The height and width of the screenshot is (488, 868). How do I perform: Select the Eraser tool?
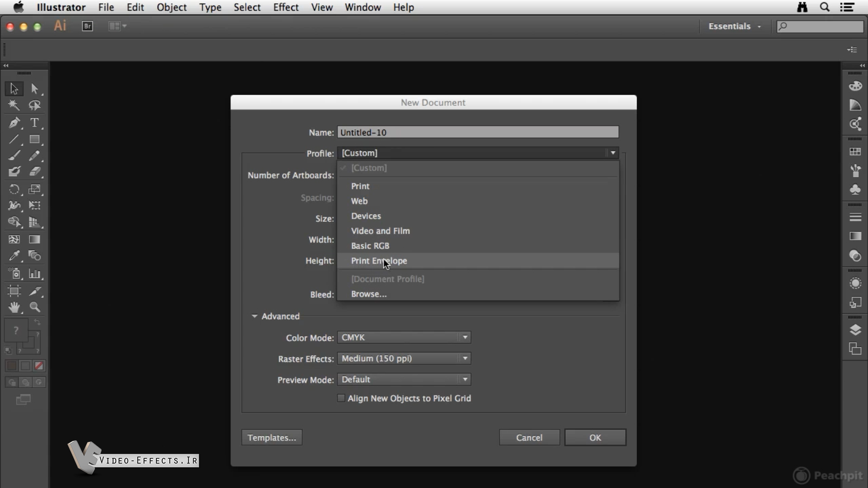coord(35,172)
